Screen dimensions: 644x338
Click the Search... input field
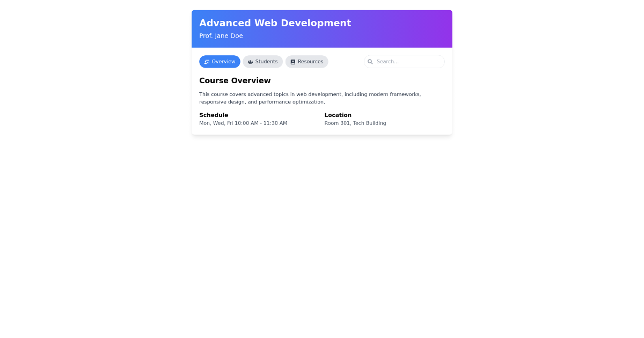[404, 61]
